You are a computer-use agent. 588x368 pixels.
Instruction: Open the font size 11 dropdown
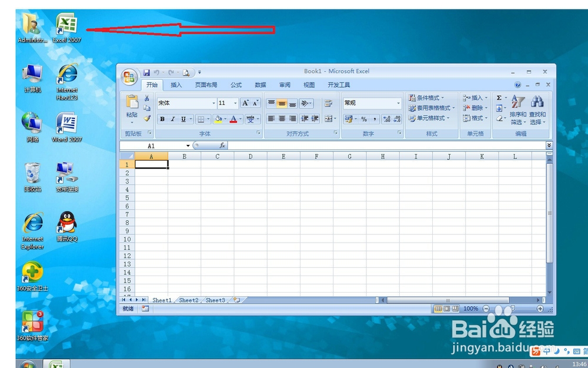point(236,103)
